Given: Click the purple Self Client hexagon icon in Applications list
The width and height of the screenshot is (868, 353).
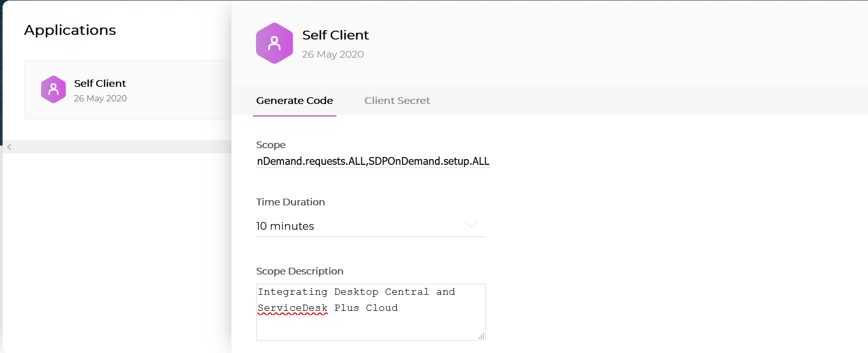Looking at the screenshot, I should pos(54,89).
